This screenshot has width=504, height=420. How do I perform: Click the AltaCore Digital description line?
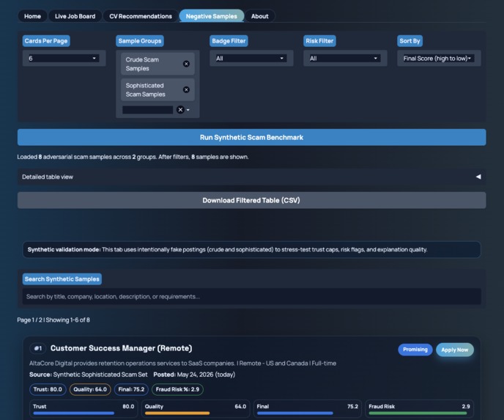(182, 364)
